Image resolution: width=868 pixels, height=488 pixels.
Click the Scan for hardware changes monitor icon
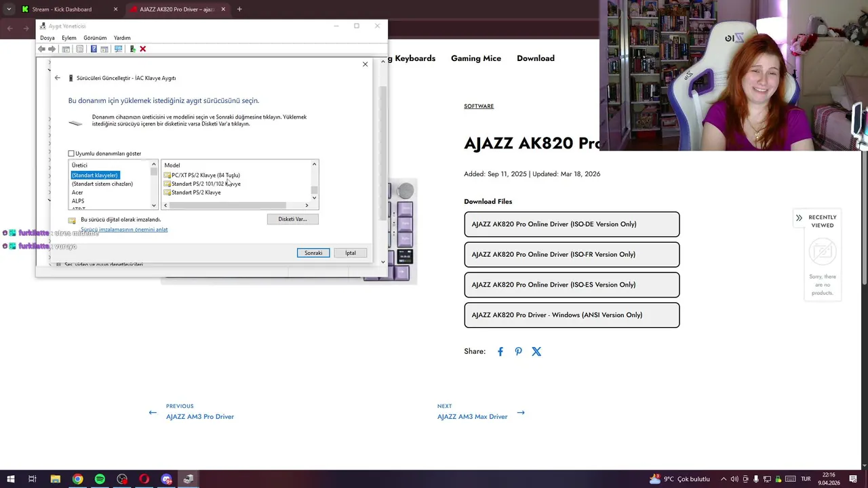[118, 49]
